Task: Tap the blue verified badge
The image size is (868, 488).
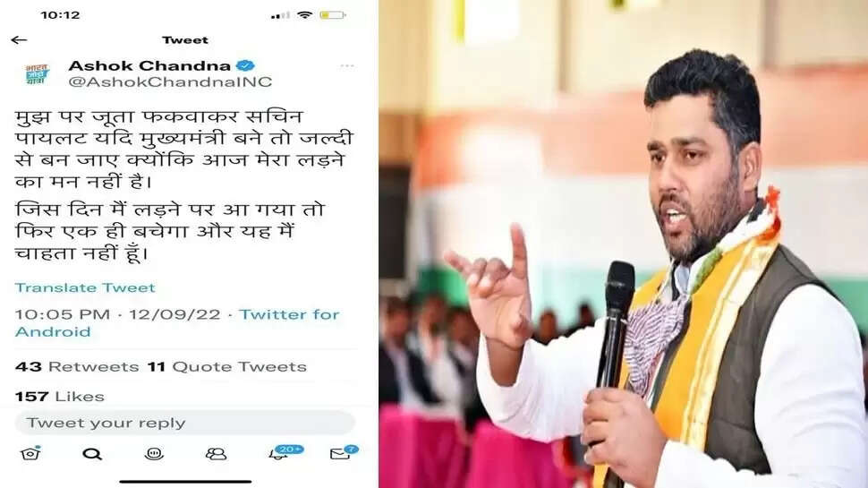Action: coord(245,65)
